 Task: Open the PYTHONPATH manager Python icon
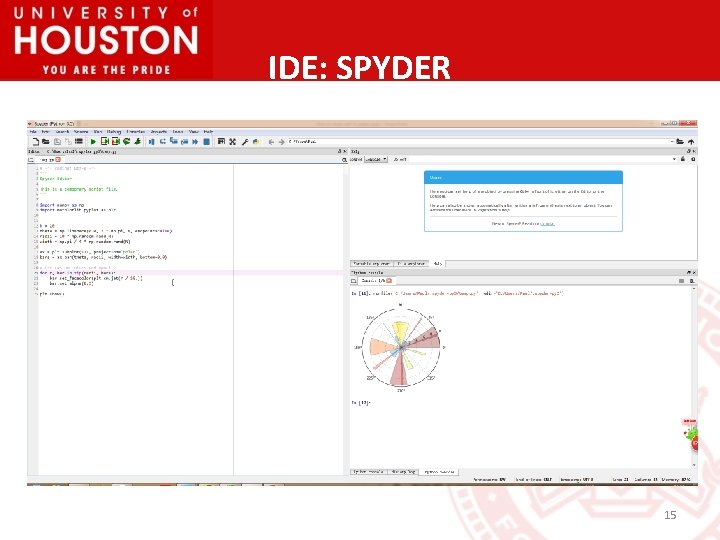point(256,142)
